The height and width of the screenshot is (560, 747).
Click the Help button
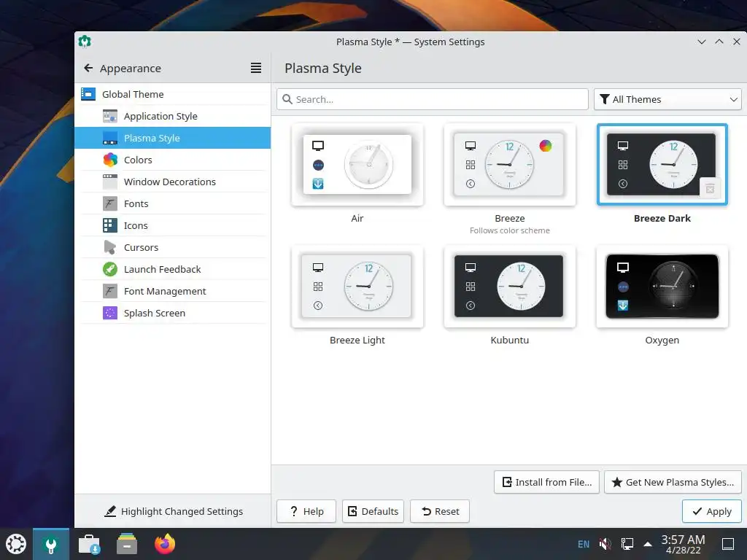pos(306,511)
